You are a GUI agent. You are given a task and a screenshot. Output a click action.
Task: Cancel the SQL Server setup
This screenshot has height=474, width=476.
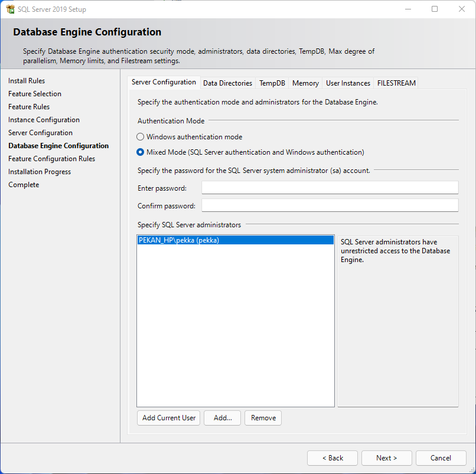(441, 458)
